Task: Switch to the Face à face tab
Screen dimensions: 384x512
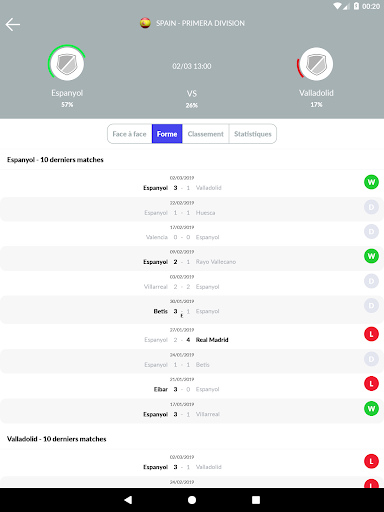Action: pos(130,134)
